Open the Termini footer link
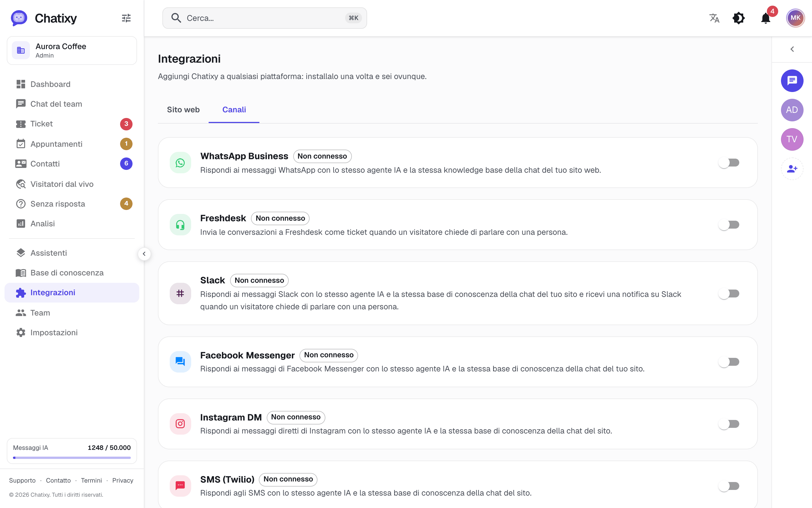This screenshot has width=812, height=508. pyautogui.click(x=91, y=480)
